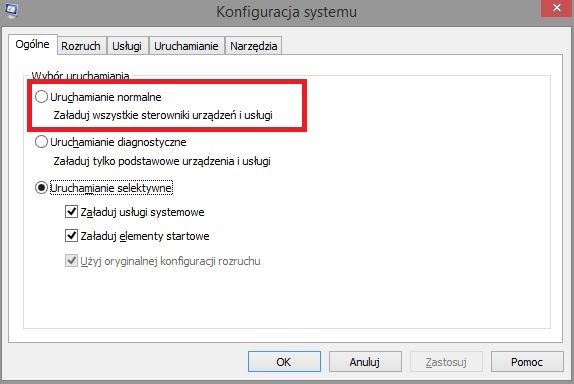The width and height of the screenshot is (574, 384).
Task: Go to the Uruchamianie tab
Action: tap(186, 46)
